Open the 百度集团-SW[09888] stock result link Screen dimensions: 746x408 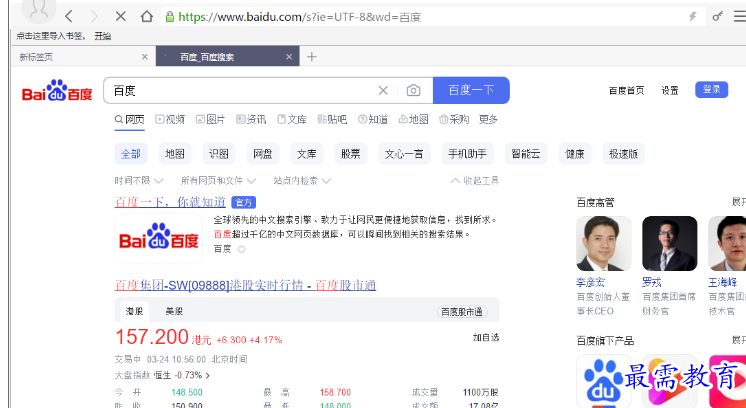click(x=245, y=285)
